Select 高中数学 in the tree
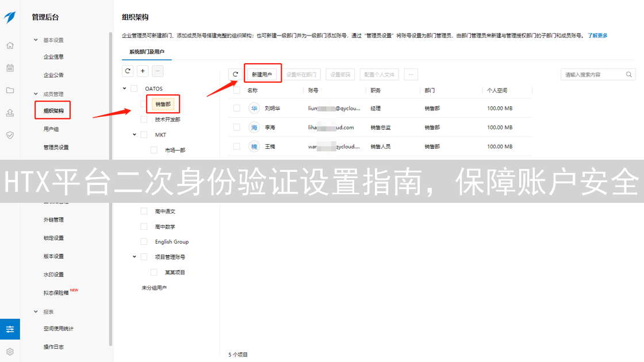This screenshot has width=644, height=362. pos(165,226)
